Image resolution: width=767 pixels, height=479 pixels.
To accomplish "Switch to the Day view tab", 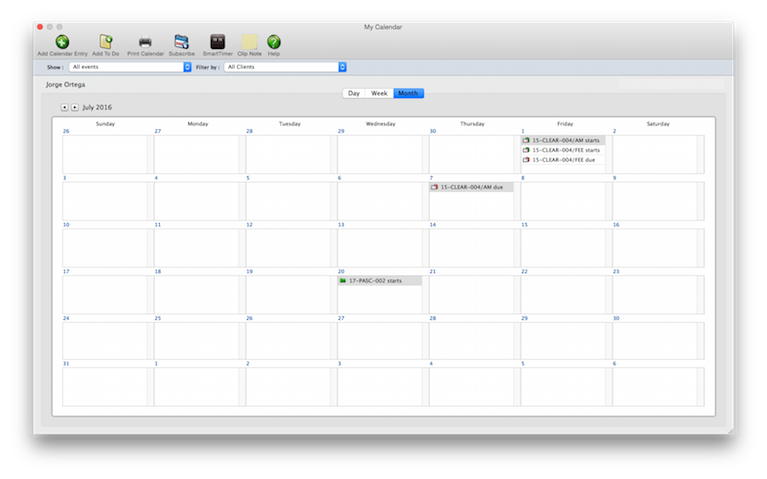I will pyautogui.click(x=353, y=93).
